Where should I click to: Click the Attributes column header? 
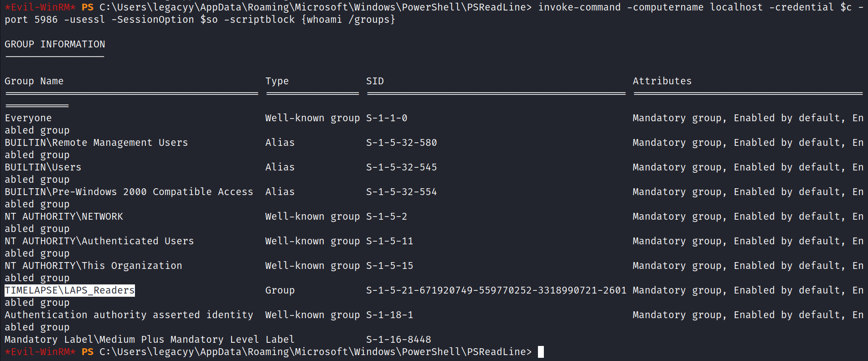[661, 81]
